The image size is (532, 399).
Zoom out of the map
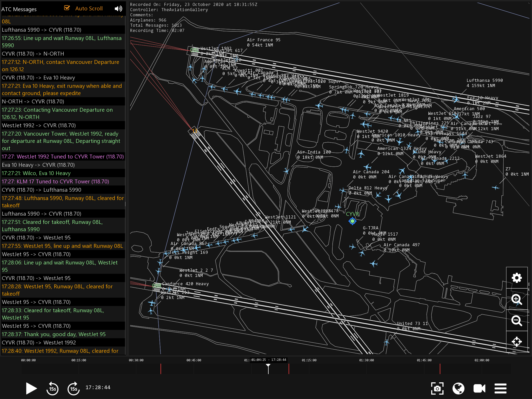click(517, 321)
